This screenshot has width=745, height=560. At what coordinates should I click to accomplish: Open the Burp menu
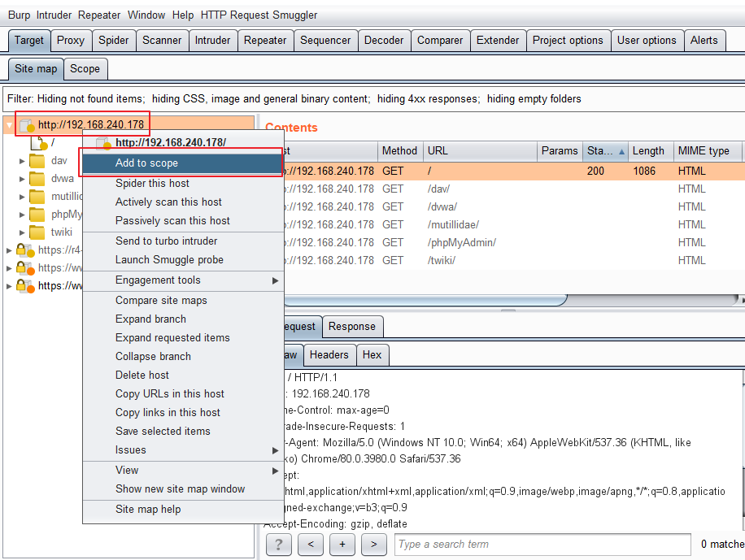pyautogui.click(x=19, y=15)
